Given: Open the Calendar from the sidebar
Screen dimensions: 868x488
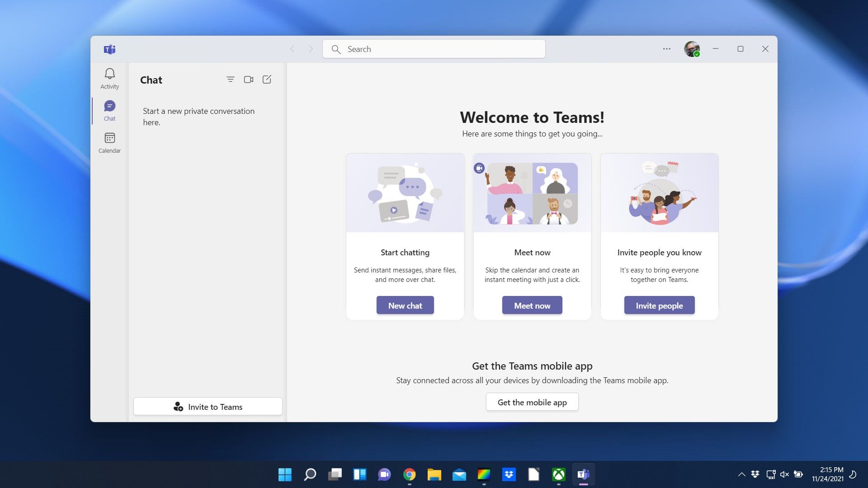Looking at the screenshot, I should pos(109,143).
